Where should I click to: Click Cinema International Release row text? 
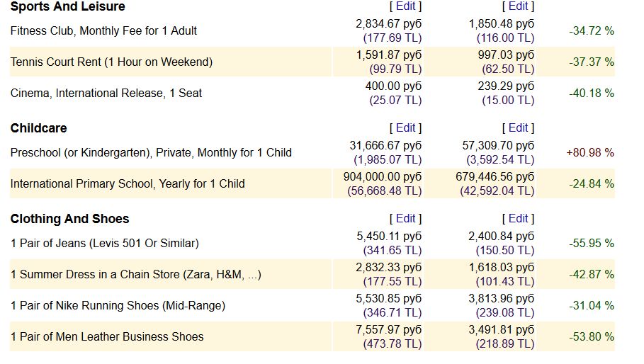[106, 93]
